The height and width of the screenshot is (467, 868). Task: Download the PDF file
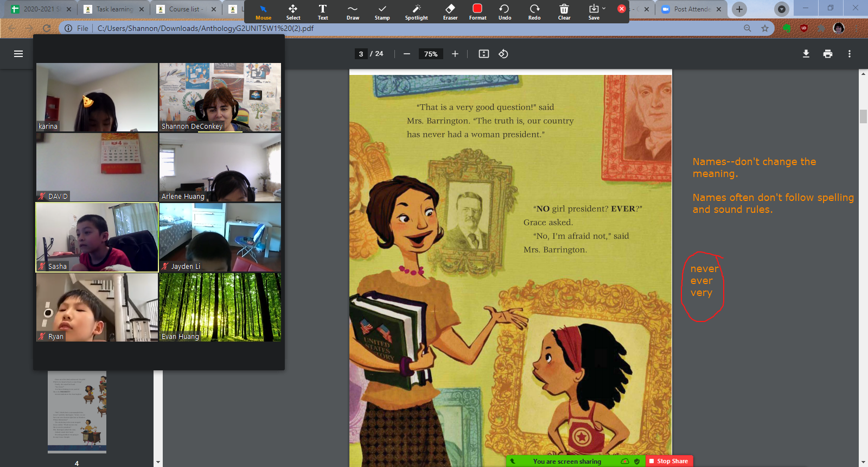[806, 54]
